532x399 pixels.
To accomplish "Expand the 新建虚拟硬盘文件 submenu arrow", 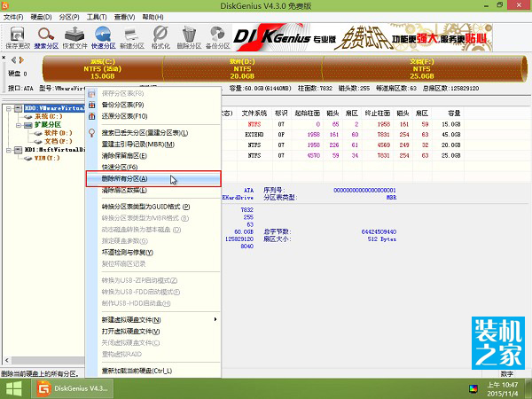I will tap(215, 319).
